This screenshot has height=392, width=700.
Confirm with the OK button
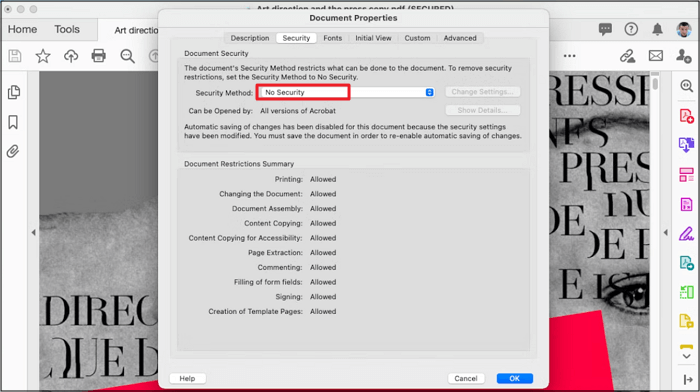(514, 379)
